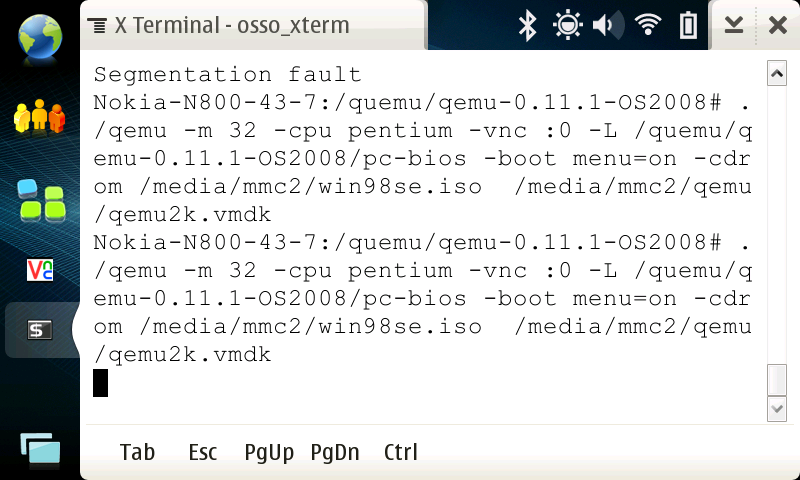
Task: Click the scrollbar down arrow
Action: (776, 409)
